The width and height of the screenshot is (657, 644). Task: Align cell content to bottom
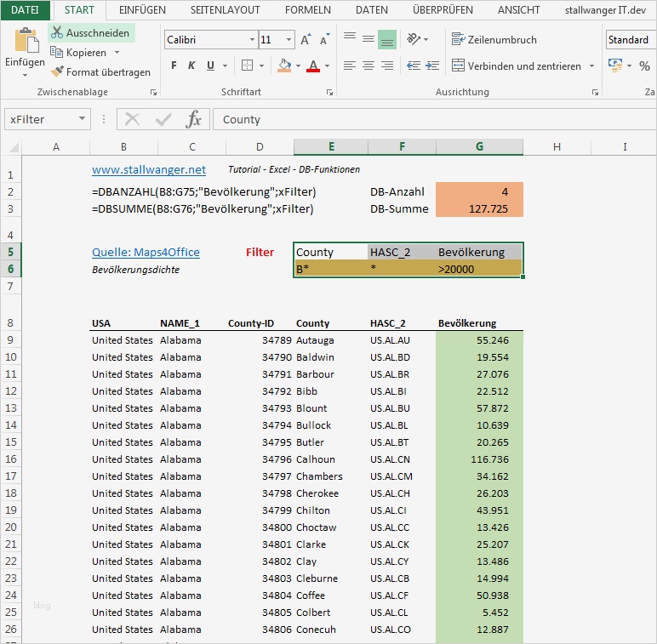tap(387, 39)
